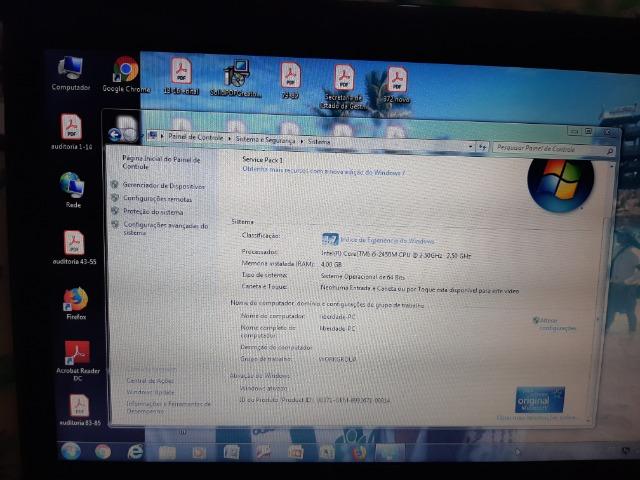Screen dimensions: 640x480
Task: Click the Service Pack 1 text
Action: [263, 159]
